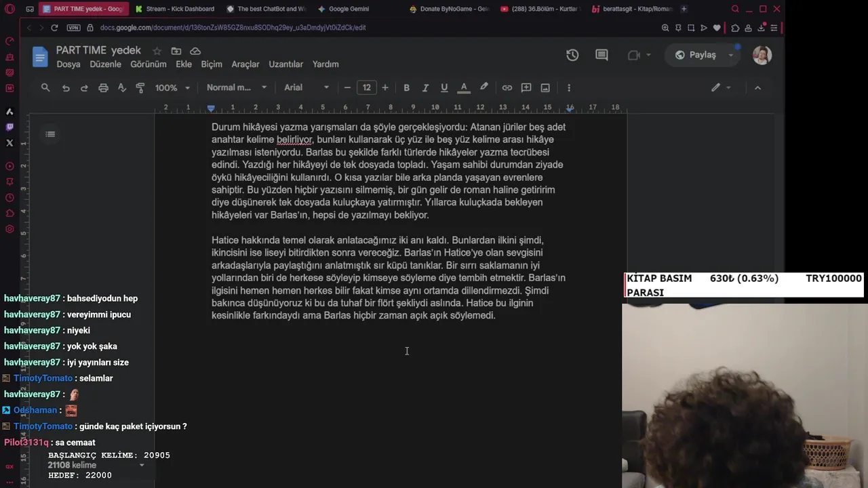This screenshot has width=868, height=488.
Task: Insert a link
Action: pos(507,87)
